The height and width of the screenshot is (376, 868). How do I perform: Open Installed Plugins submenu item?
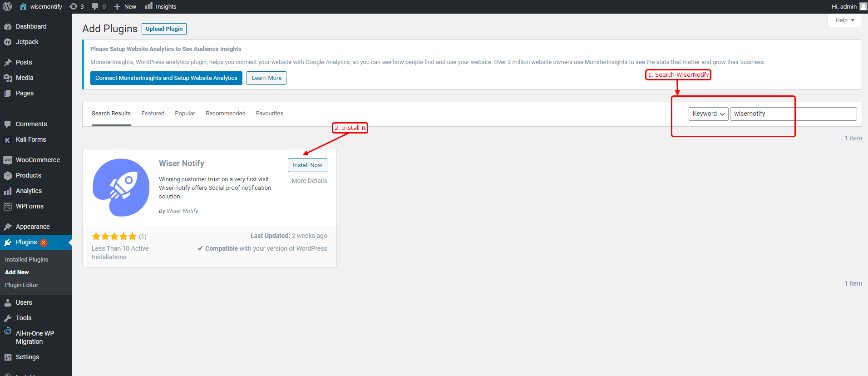[x=26, y=260]
